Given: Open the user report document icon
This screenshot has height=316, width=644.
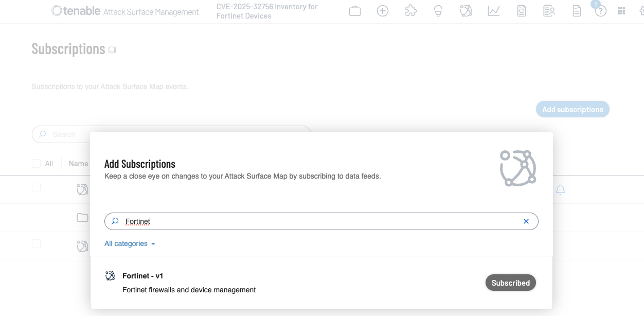Looking at the screenshot, I should click(522, 11).
